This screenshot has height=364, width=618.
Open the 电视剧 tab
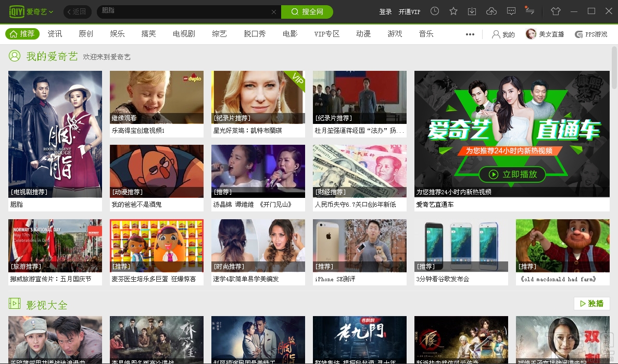pyautogui.click(x=184, y=34)
